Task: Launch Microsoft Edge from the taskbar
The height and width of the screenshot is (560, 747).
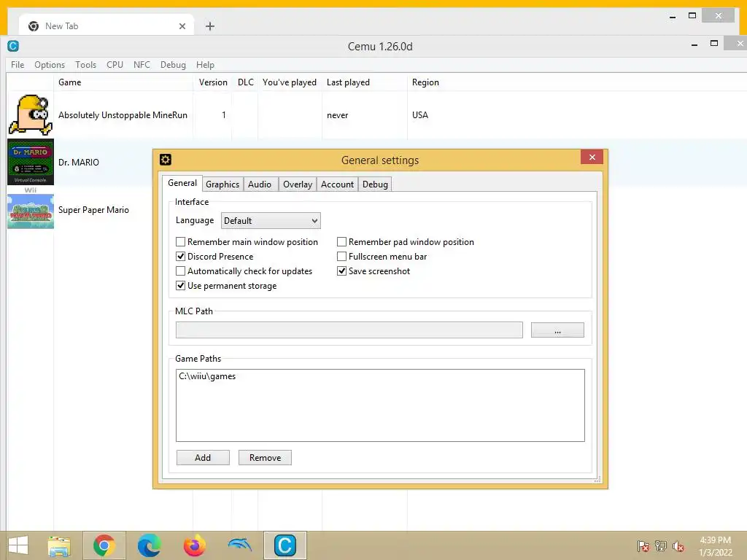Action: (149, 545)
